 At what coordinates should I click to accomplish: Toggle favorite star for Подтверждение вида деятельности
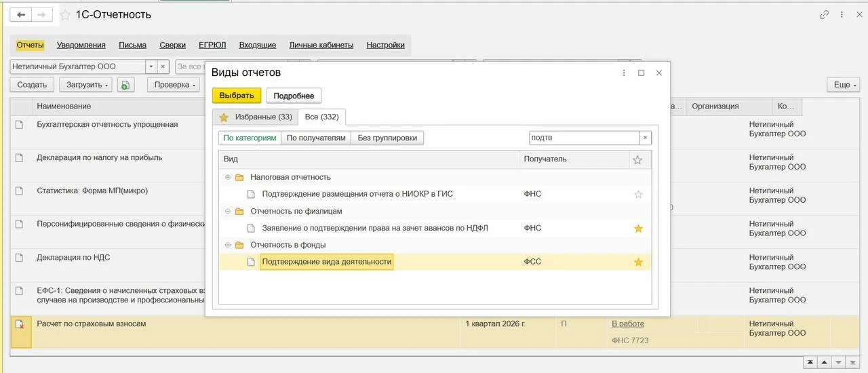[638, 262]
